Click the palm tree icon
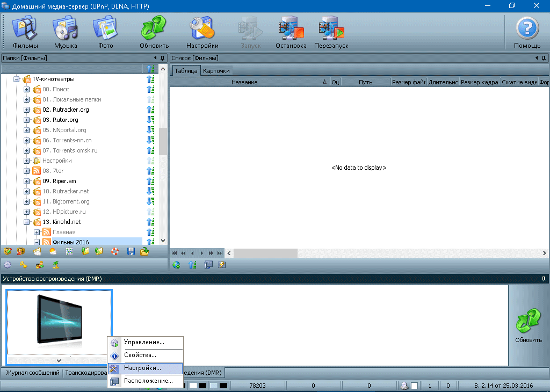Image resolution: width=550 pixels, height=392 pixels. tap(55, 265)
